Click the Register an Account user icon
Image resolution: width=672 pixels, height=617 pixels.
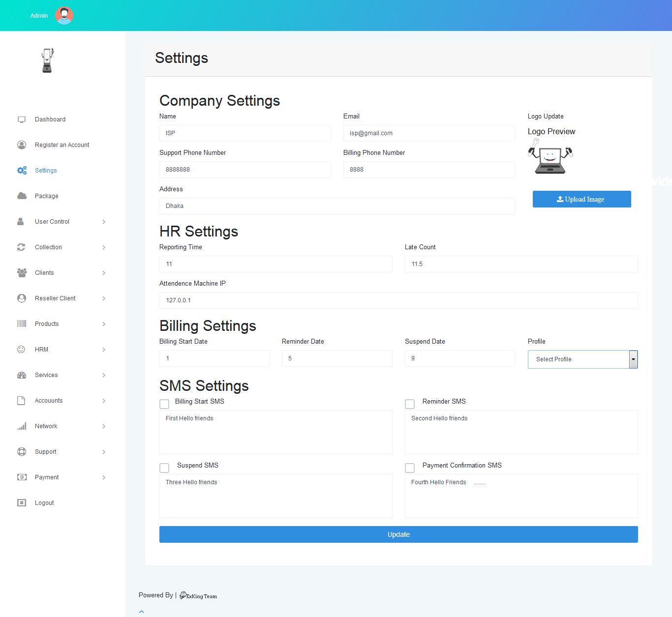click(22, 145)
